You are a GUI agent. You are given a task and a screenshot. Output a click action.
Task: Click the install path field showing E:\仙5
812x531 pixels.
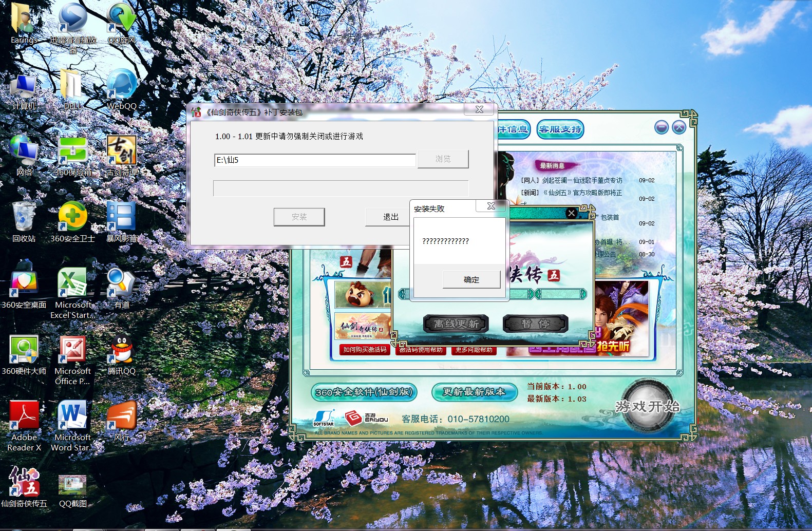pyautogui.click(x=314, y=160)
